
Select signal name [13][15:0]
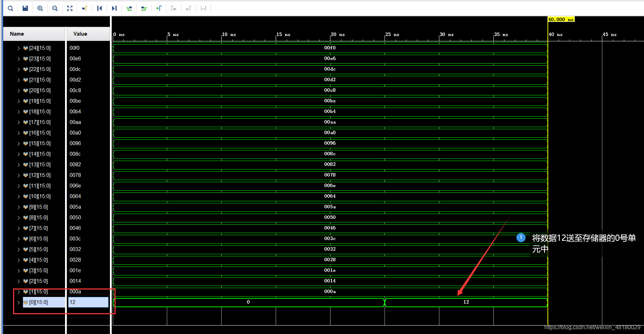[x=40, y=165]
